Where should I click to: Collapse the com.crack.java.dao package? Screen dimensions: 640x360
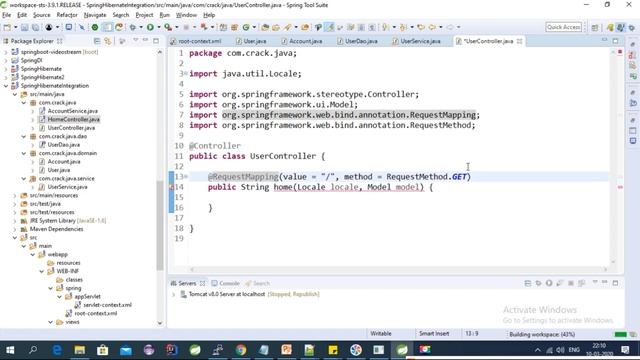tap(24, 136)
